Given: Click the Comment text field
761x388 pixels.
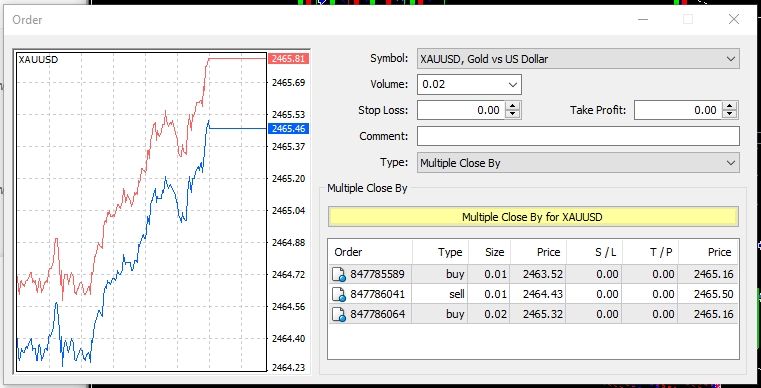Looking at the screenshot, I should tap(578, 136).
